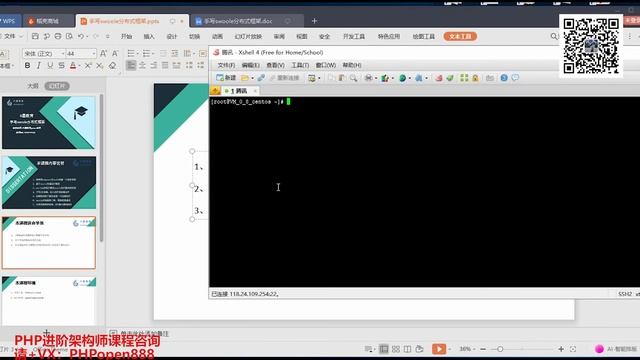Open the 开发工具 ribbon tab

coord(354,36)
